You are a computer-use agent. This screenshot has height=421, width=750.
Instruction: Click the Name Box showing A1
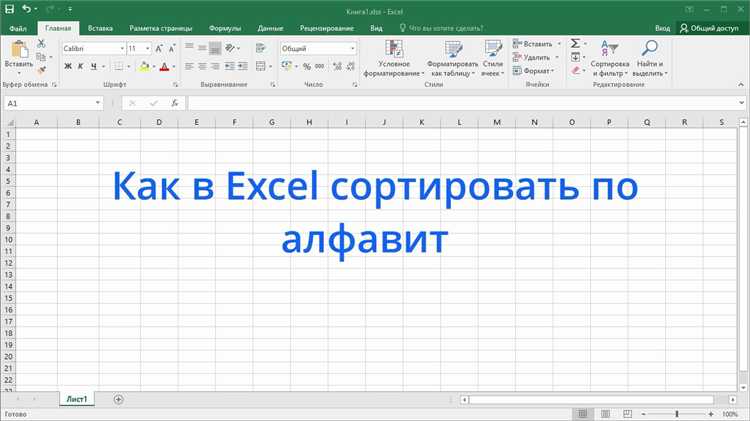53,103
